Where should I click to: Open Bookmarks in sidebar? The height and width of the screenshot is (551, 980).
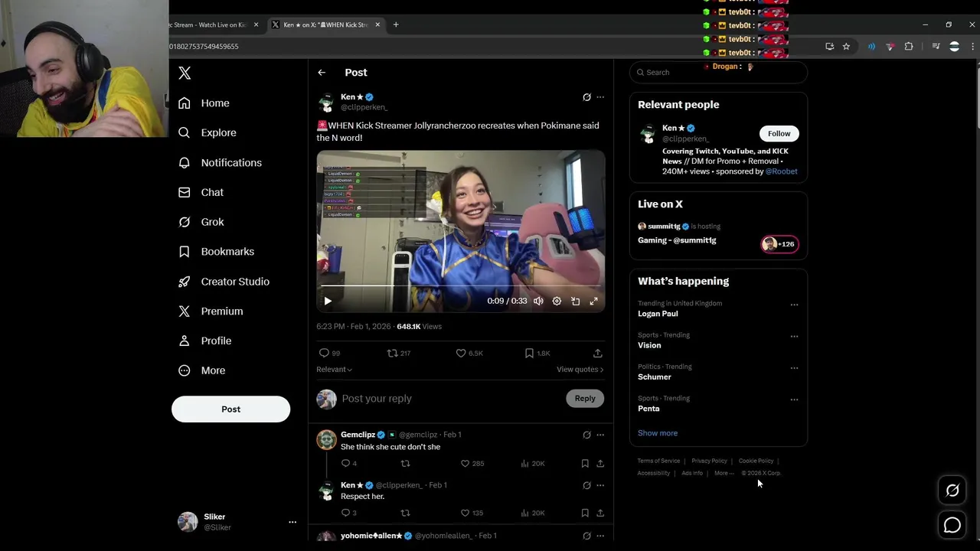pyautogui.click(x=216, y=251)
